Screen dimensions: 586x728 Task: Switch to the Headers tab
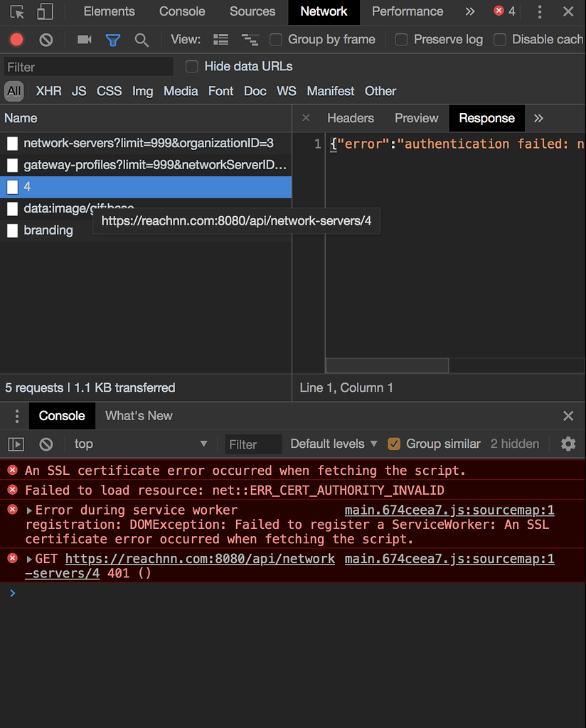351,118
